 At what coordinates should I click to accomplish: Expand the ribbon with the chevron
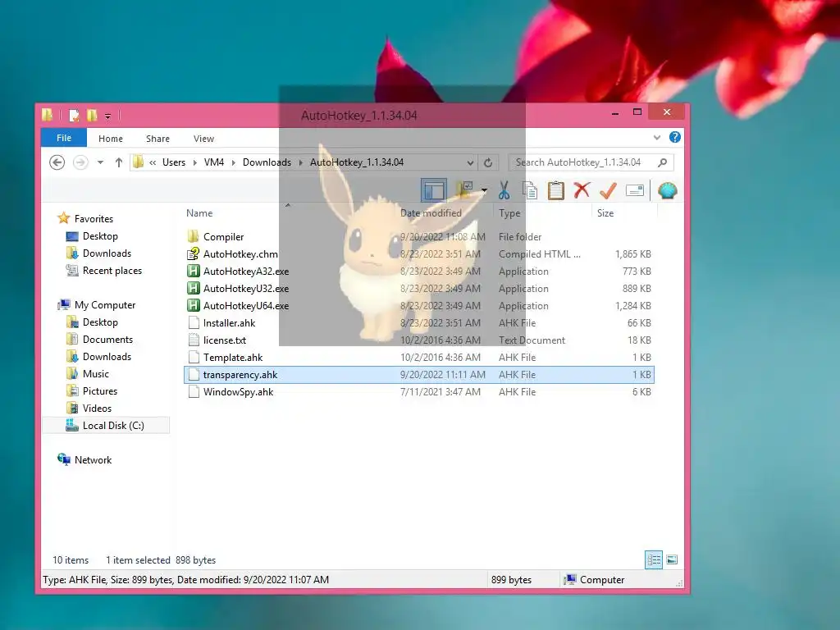coord(657,138)
